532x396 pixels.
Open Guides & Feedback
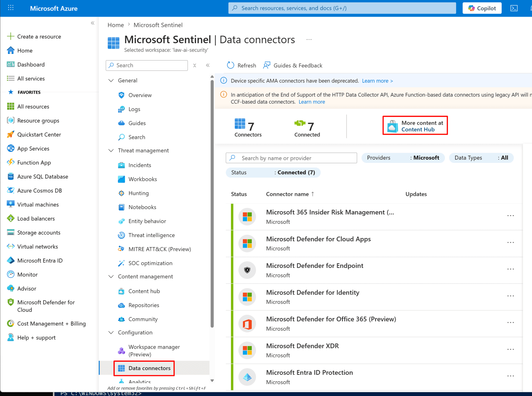(x=293, y=66)
